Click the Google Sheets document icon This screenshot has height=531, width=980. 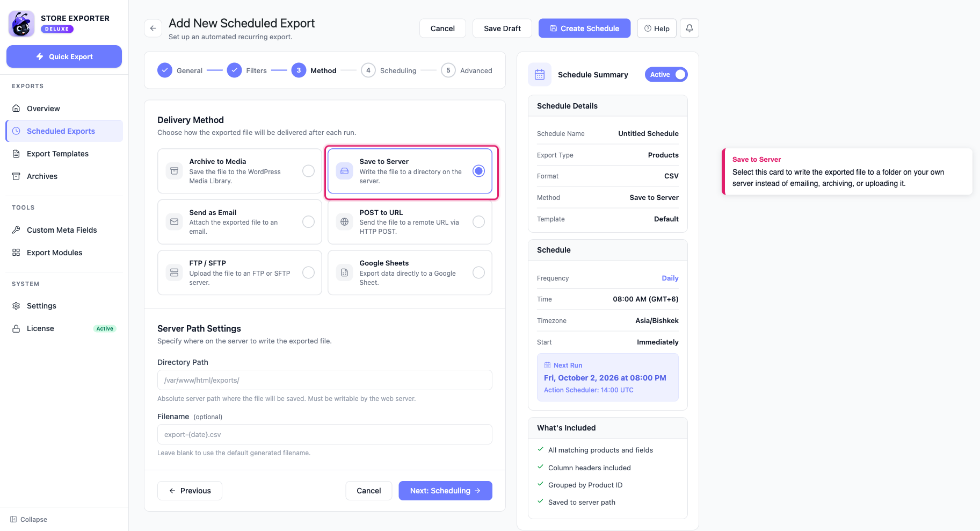344,272
